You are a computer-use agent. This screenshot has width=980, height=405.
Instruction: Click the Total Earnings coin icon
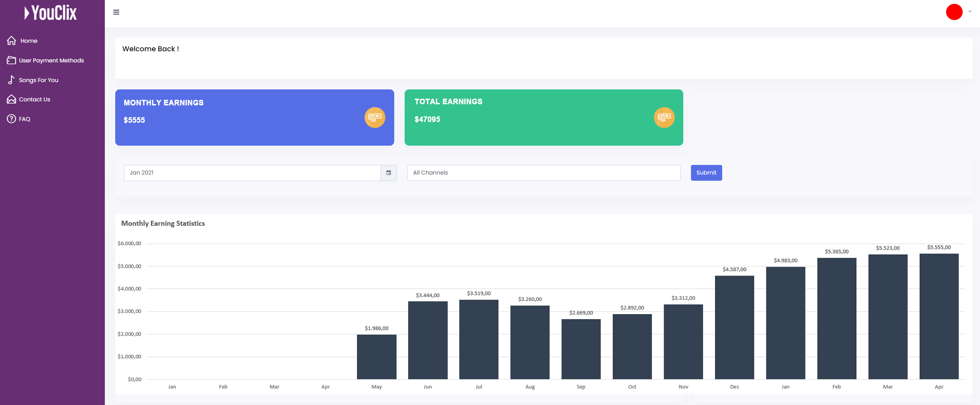tap(664, 117)
